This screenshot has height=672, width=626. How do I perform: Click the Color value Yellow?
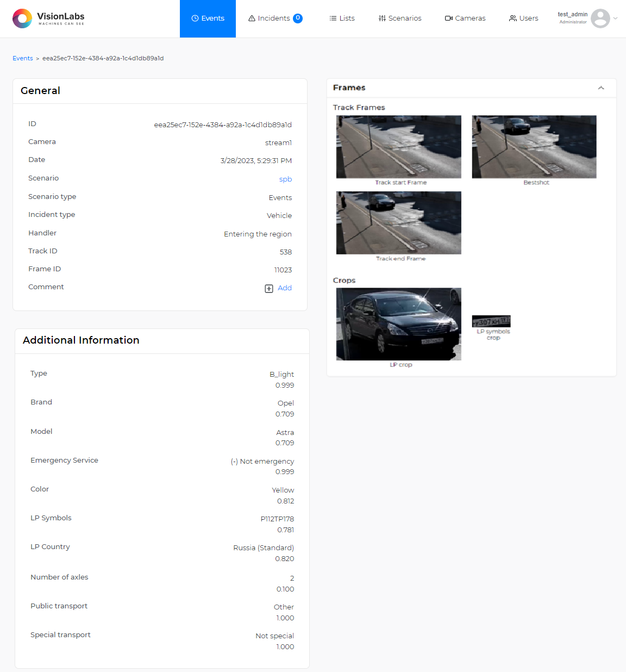(283, 490)
